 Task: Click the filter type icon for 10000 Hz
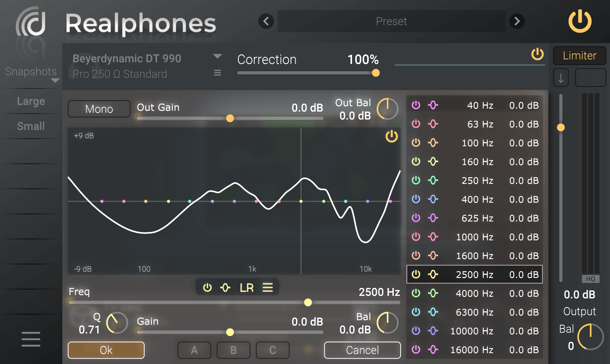[433, 331]
